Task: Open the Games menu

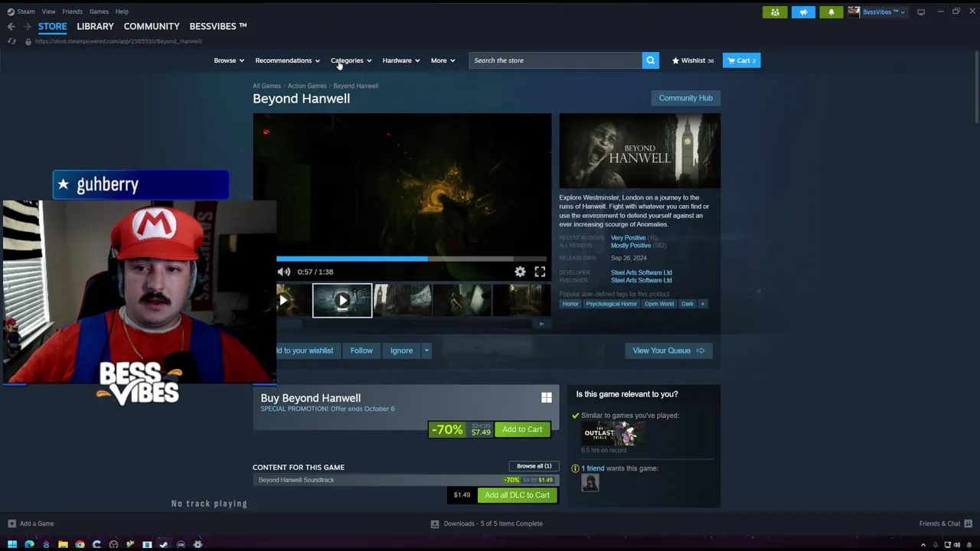Action: [99, 11]
